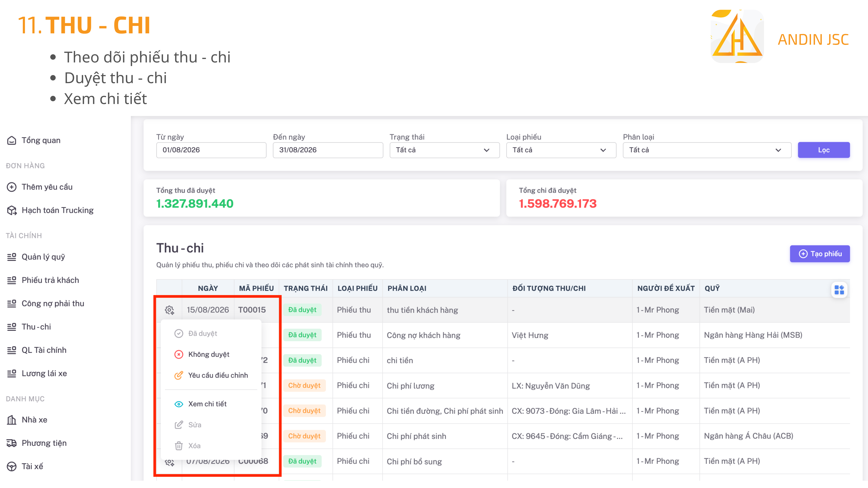This screenshot has width=868, height=488.
Task: Click the NGÀY column header
Action: click(x=208, y=288)
